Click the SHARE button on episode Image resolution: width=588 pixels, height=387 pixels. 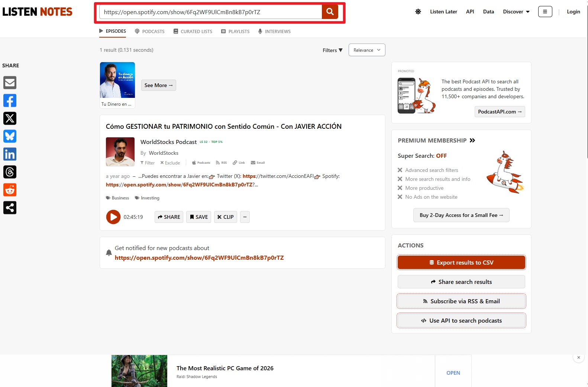[169, 217]
